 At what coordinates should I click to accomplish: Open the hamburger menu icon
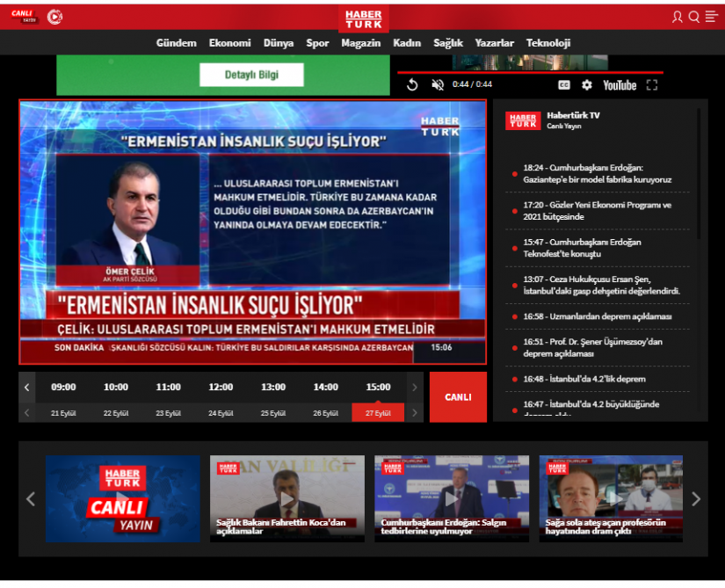click(711, 17)
